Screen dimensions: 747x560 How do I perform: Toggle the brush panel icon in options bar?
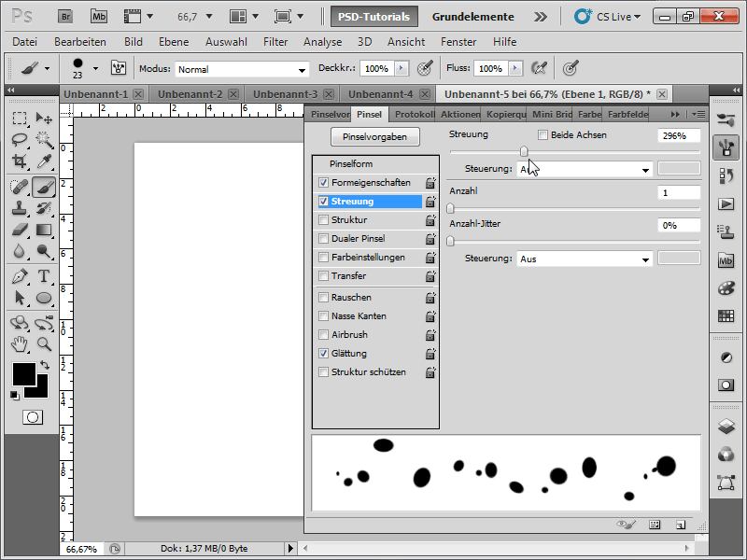coord(119,68)
